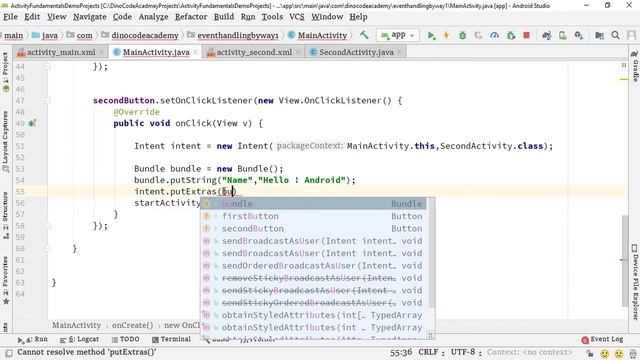Select sendOrderedBroadcastAsUser completion suggestion
The width and height of the screenshot is (640, 360).
pyautogui.click(x=313, y=266)
